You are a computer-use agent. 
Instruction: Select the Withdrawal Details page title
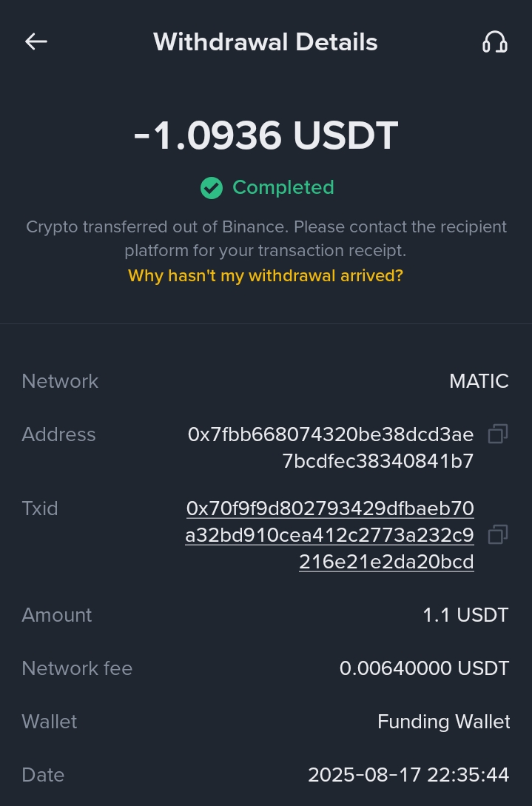tap(266, 42)
